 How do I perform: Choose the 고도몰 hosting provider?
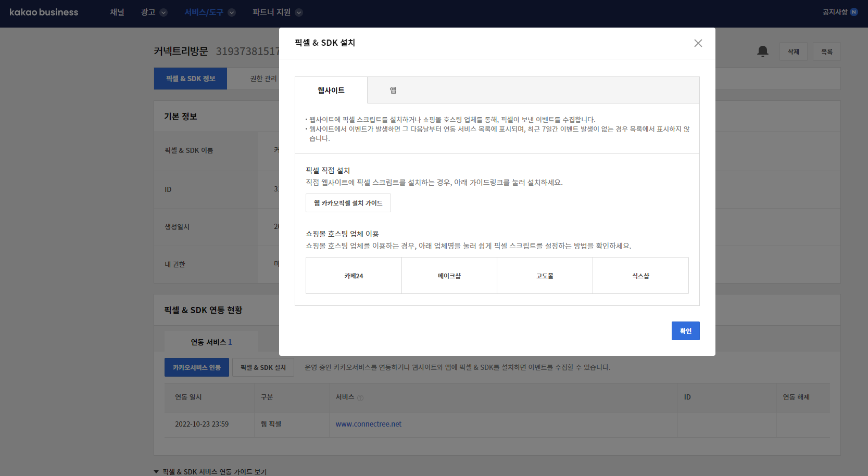(545, 276)
